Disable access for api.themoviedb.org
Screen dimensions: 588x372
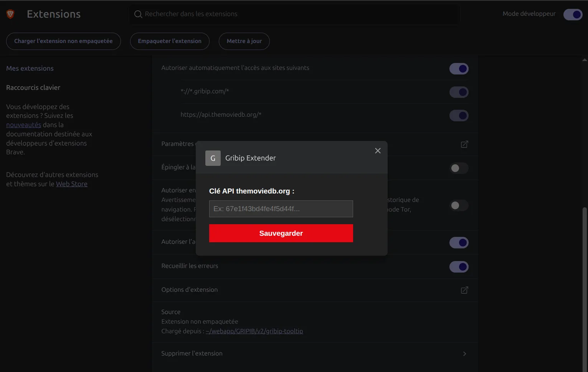click(x=459, y=116)
